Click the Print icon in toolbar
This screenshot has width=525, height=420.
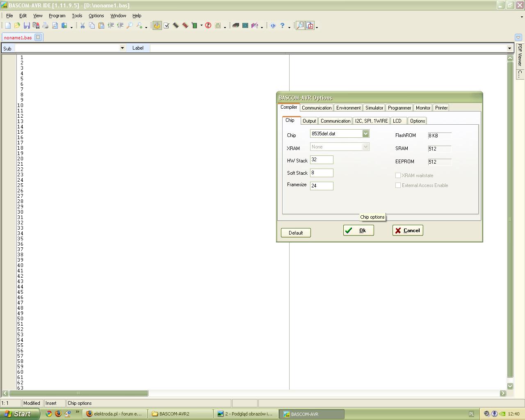(45, 25)
